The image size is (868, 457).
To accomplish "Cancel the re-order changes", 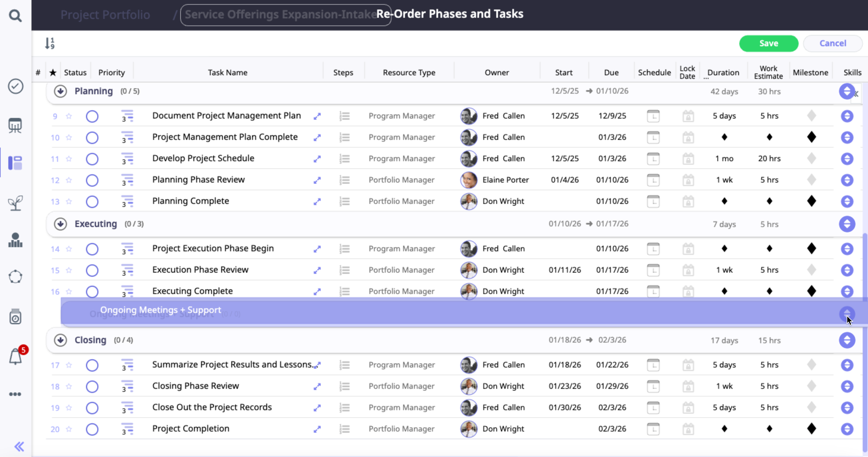I will pos(832,44).
